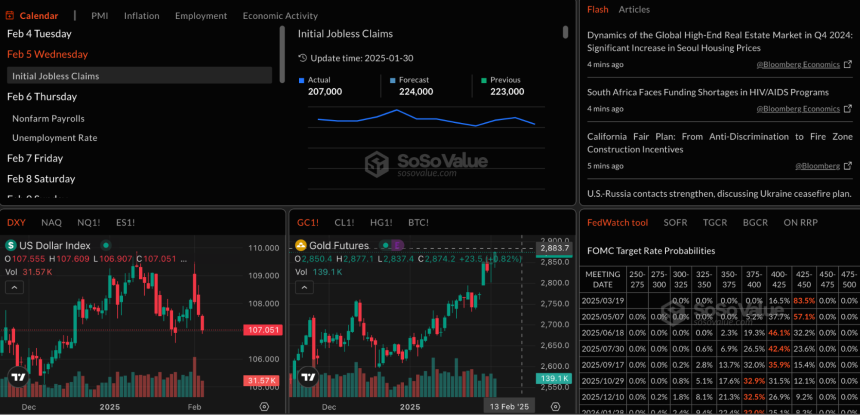Switch to the BGCR tab
Screen dimensions: 860x415
click(x=755, y=223)
